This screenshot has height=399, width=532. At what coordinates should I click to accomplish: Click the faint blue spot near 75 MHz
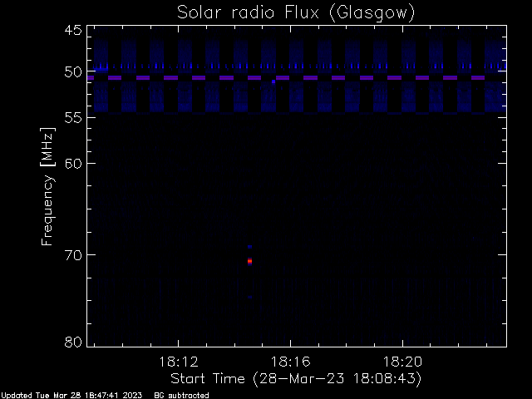pos(249,297)
